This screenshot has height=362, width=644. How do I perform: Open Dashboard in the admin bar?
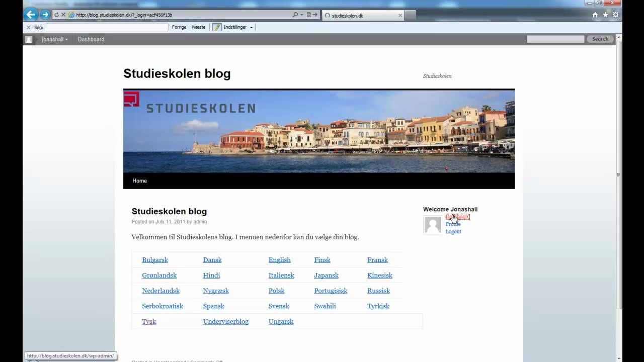click(91, 39)
